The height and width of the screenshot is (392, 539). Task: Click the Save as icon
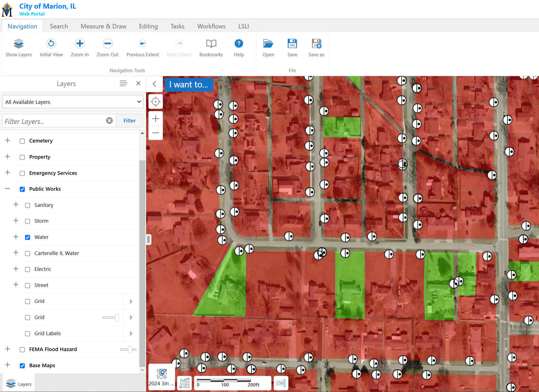pyautogui.click(x=316, y=44)
